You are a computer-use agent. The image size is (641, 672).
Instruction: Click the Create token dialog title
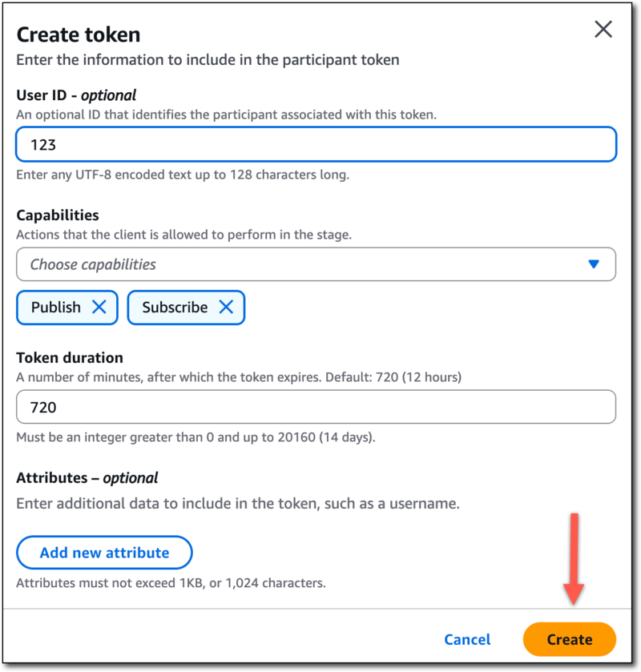point(78,34)
